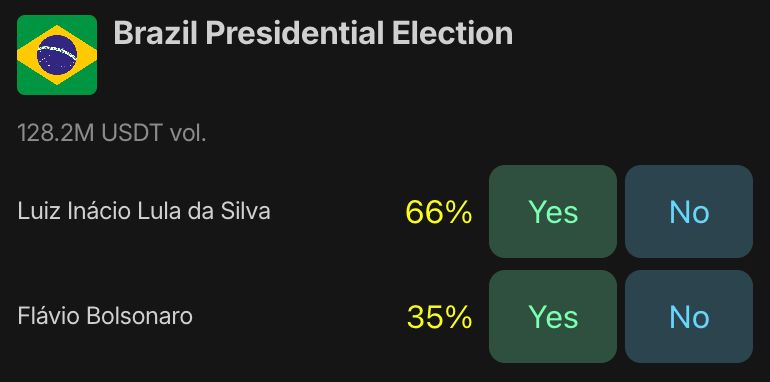
Task: Click the 66% probability for Lula
Action: pyautogui.click(x=439, y=212)
